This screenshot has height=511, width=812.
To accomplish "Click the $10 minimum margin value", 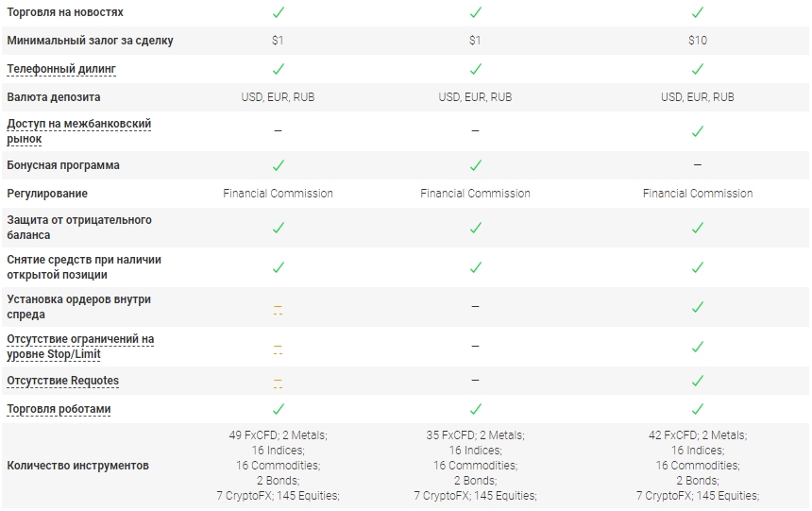I will click(698, 41).
